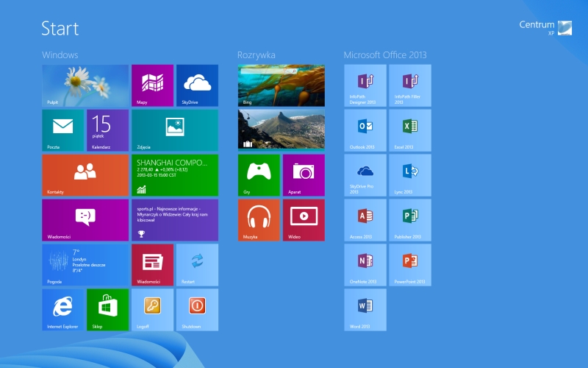This screenshot has width=588, height=368.
Task: Open the travel mountain photo tile
Action: pyautogui.click(x=282, y=130)
